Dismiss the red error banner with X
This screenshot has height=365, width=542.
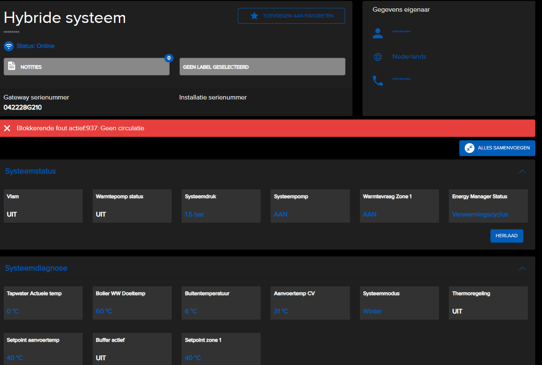pyautogui.click(x=7, y=128)
